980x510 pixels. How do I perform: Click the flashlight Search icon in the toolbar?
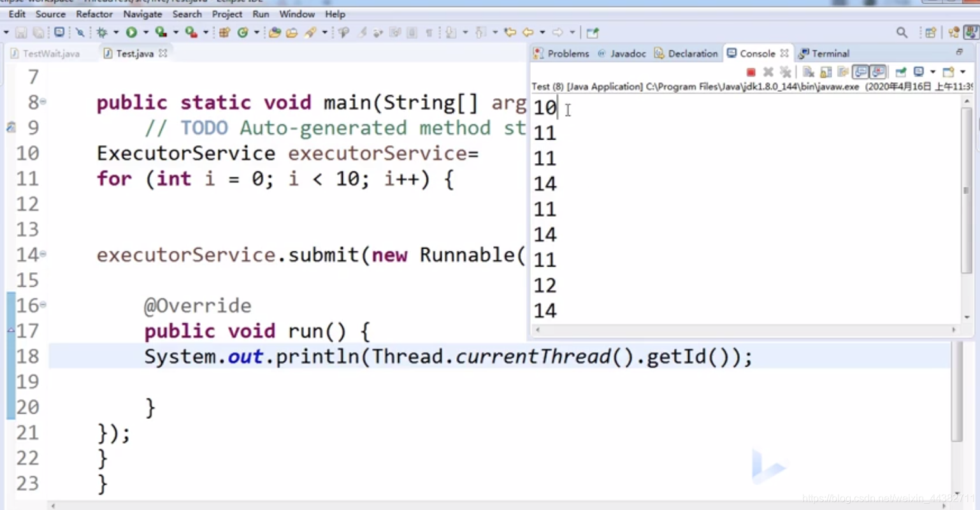tap(310, 33)
